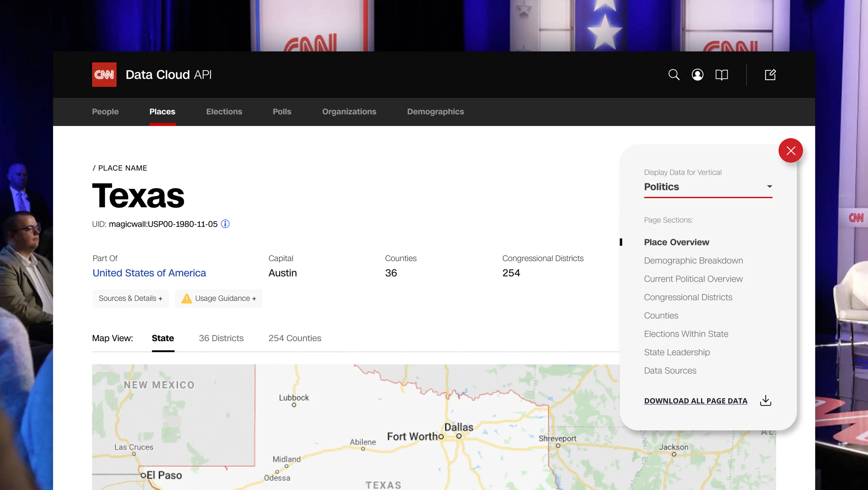
Task: Switch to Organizations tab
Action: [x=349, y=112]
